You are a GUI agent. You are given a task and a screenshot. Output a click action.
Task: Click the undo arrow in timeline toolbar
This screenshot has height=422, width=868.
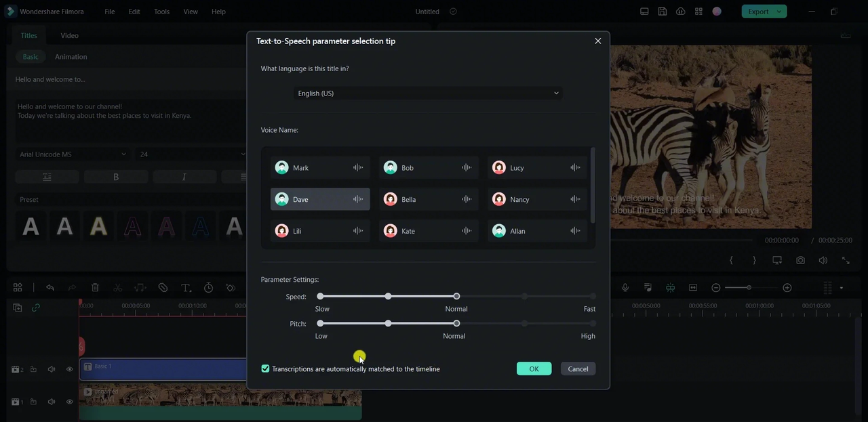point(50,288)
